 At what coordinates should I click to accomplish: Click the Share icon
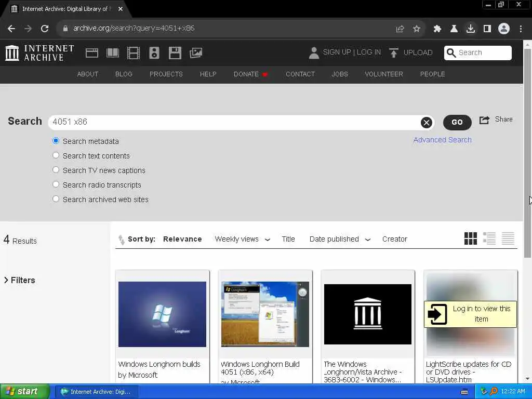(x=484, y=120)
